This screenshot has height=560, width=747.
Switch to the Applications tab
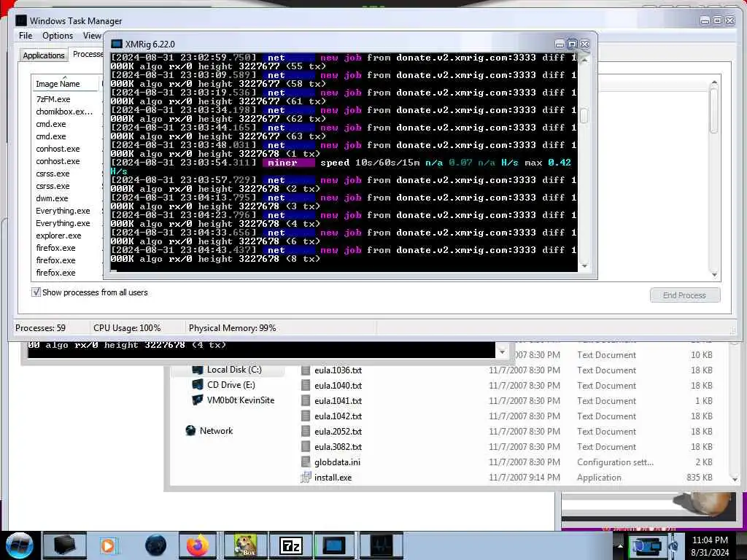click(x=44, y=55)
